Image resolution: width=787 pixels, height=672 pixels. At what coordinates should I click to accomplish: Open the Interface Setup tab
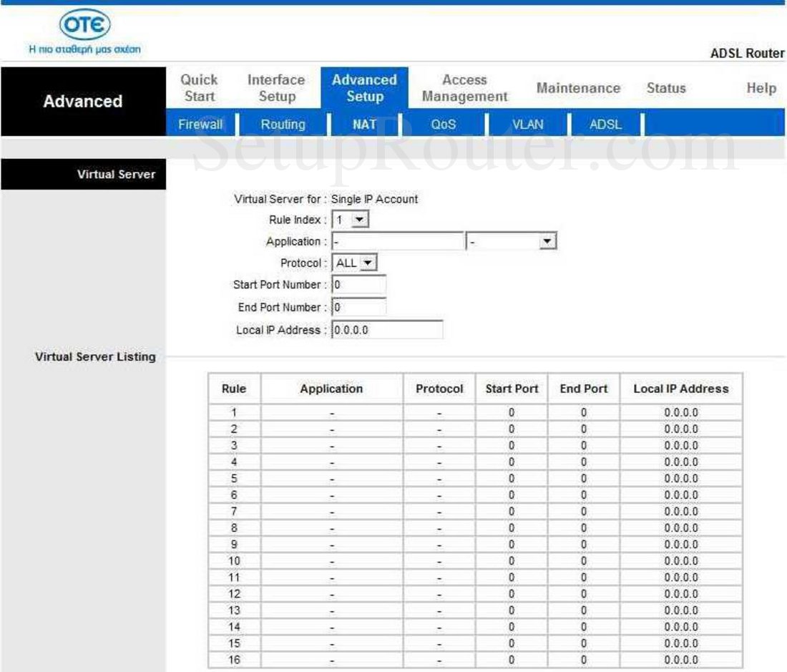click(x=276, y=88)
